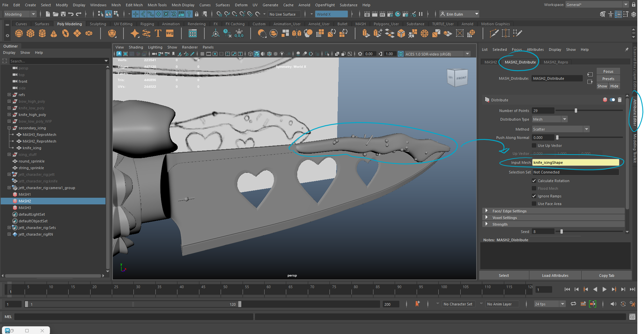This screenshot has width=644, height=334.
Task: Click the Load Attributes button
Action: pyautogui.click(x=555, y=276)
